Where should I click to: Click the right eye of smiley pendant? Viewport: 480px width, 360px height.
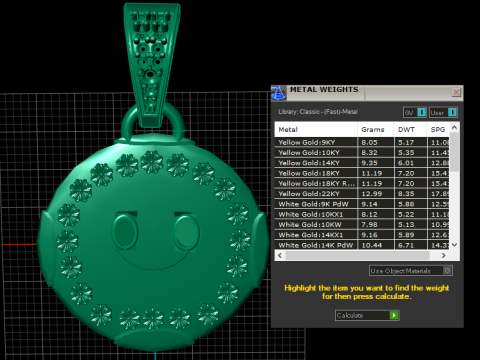tap(186, 231)
